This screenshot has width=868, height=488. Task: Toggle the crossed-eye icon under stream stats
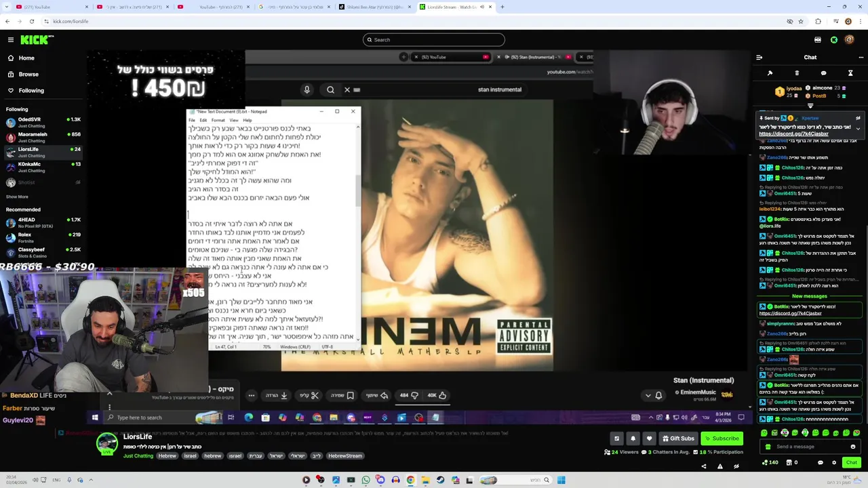(x=736, y=466)
